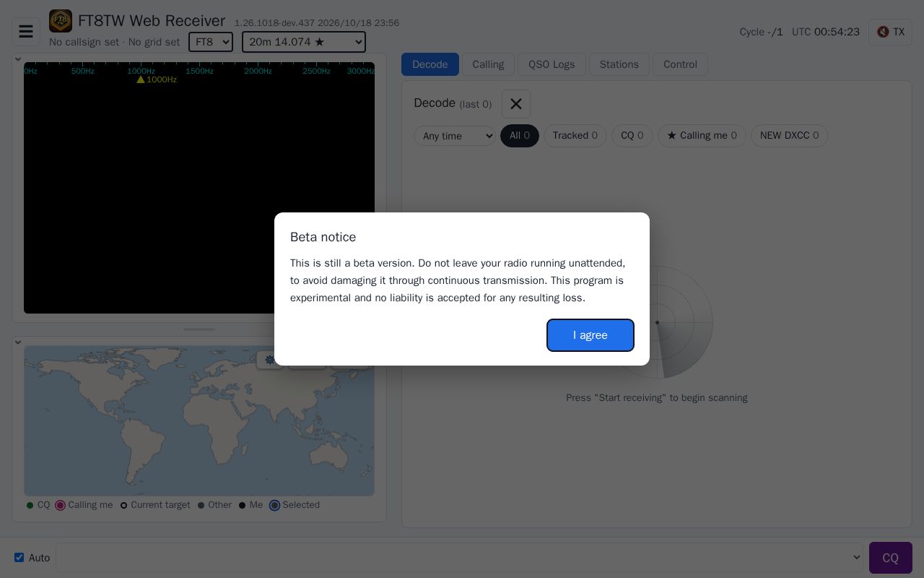Screen dimensions: 924x578
Task: Click the radar scanning graphic
Action: [x=657, y=322]
